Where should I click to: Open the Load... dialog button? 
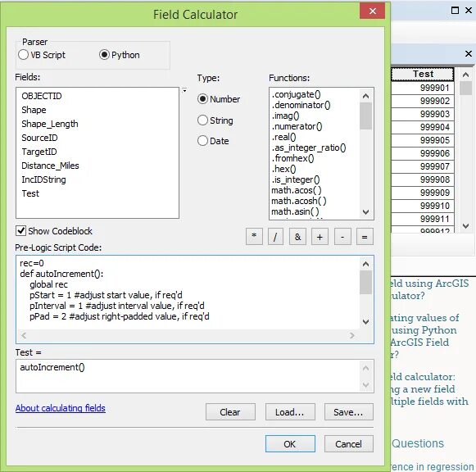pyautogui.click(x=290, y=412)
